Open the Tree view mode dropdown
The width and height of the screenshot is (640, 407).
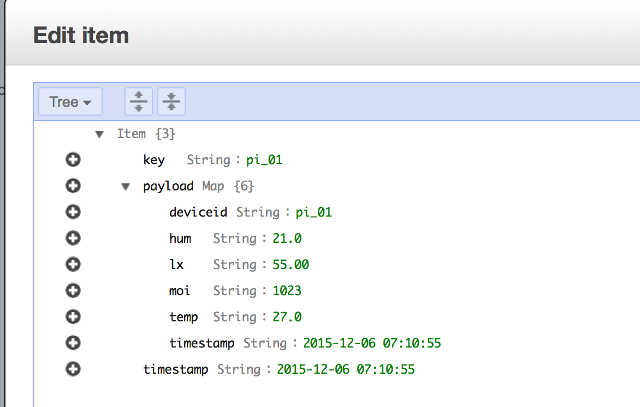[70, 102]
